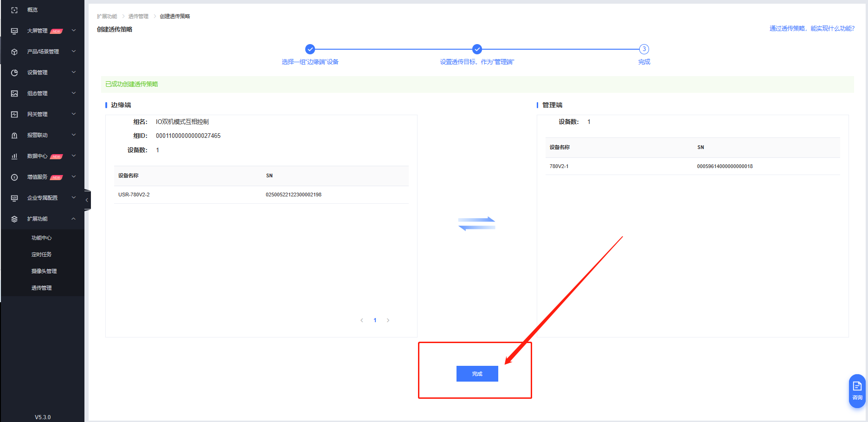Open the 咨询 consultation floating icon
This screenshot has height=422, width=868.
pos(857,390)
